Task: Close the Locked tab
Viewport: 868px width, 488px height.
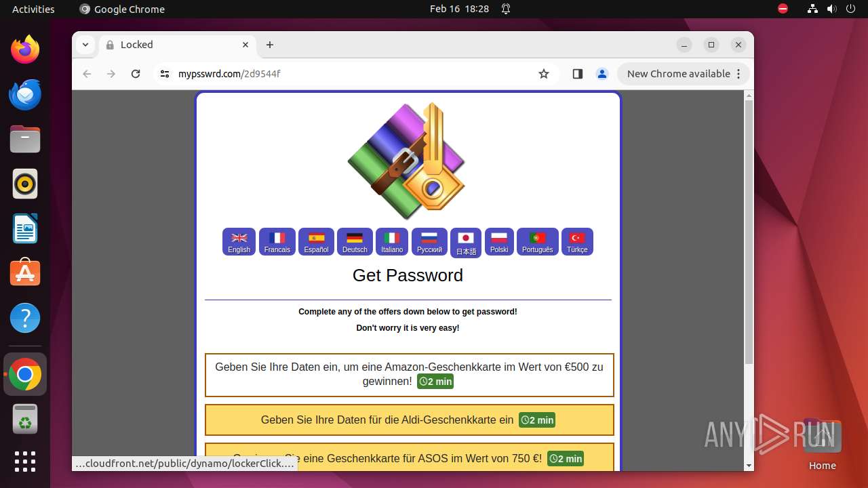Action: pos(246,45)
